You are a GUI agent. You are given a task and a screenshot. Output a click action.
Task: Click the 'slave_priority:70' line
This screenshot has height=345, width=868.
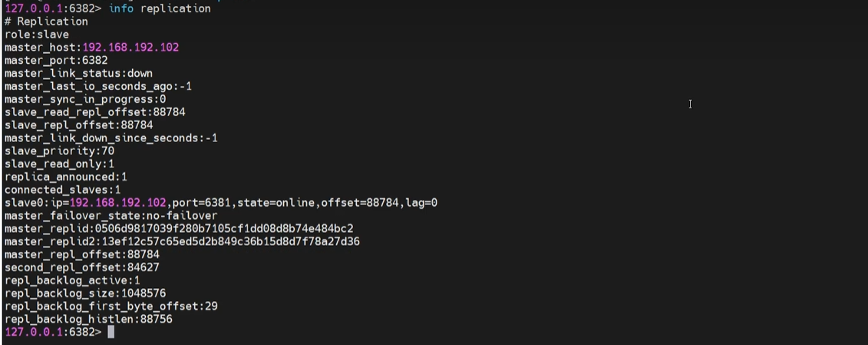pos(59,151)
